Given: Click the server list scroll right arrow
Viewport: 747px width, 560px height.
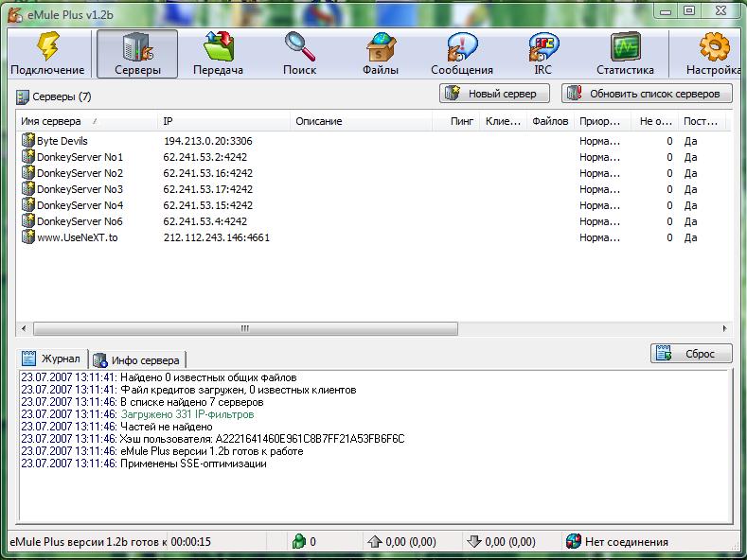Looking at the screenshot, I should pos(724,328).
